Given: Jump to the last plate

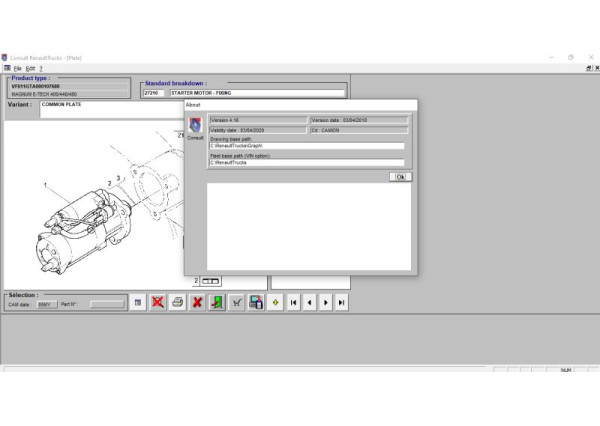Looking at the screenshot, I should (x=342, y=302).
